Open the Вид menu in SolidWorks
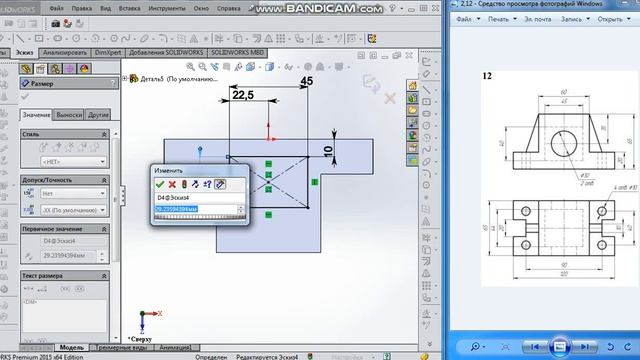 click(105, 8)
